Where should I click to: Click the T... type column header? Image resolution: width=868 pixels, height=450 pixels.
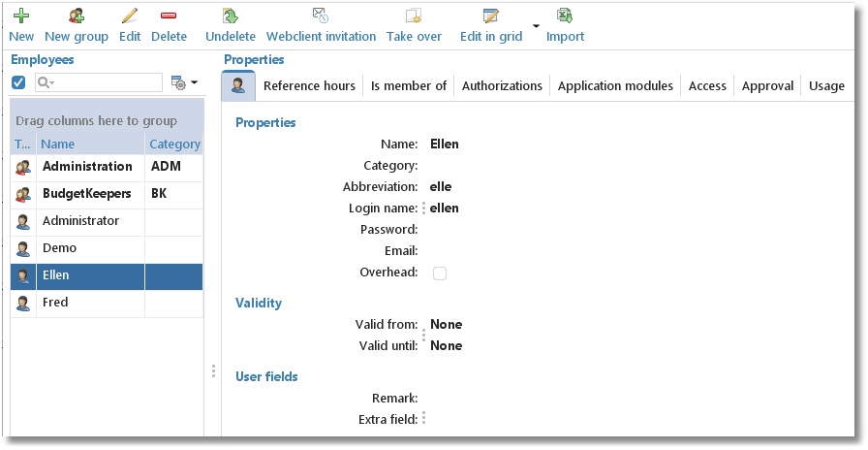tap(23, 145)
